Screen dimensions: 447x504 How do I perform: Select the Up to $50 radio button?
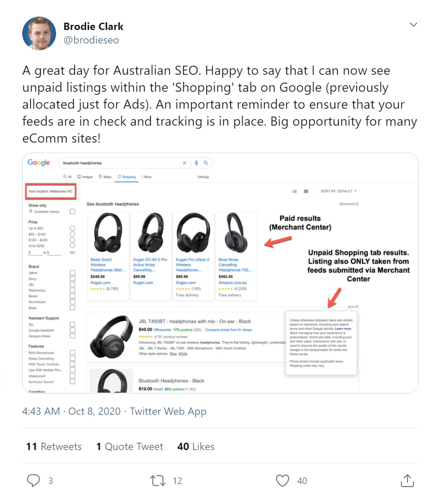coord(72,228)
